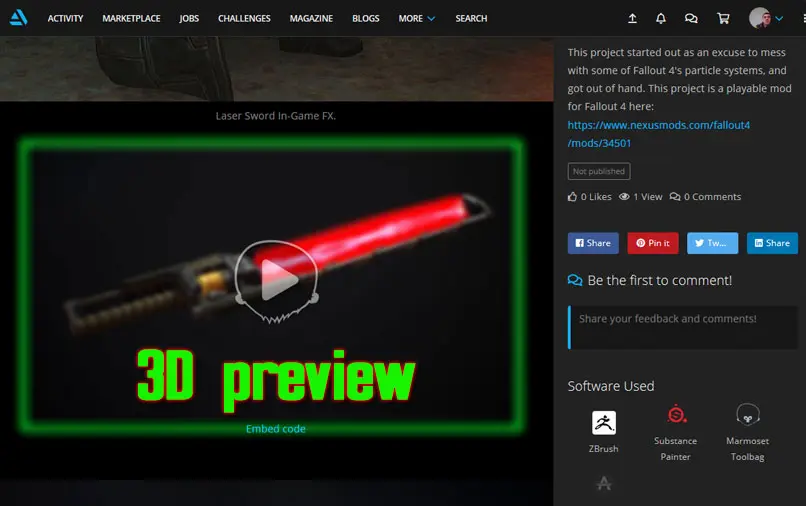Play the 3D preview video
This screenshot has width=806, height=506.
[277, 279]
